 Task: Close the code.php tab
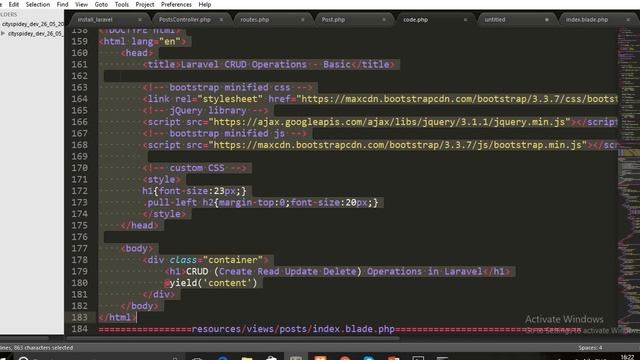[x=465, y=20]
